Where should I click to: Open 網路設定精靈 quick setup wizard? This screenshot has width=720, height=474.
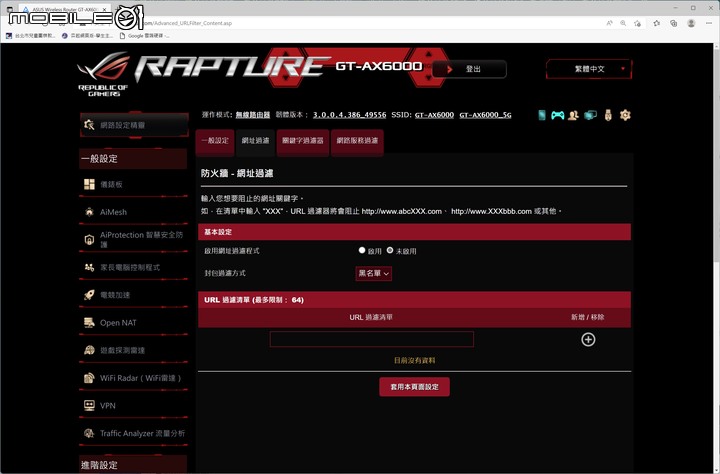tap(134, 125)
